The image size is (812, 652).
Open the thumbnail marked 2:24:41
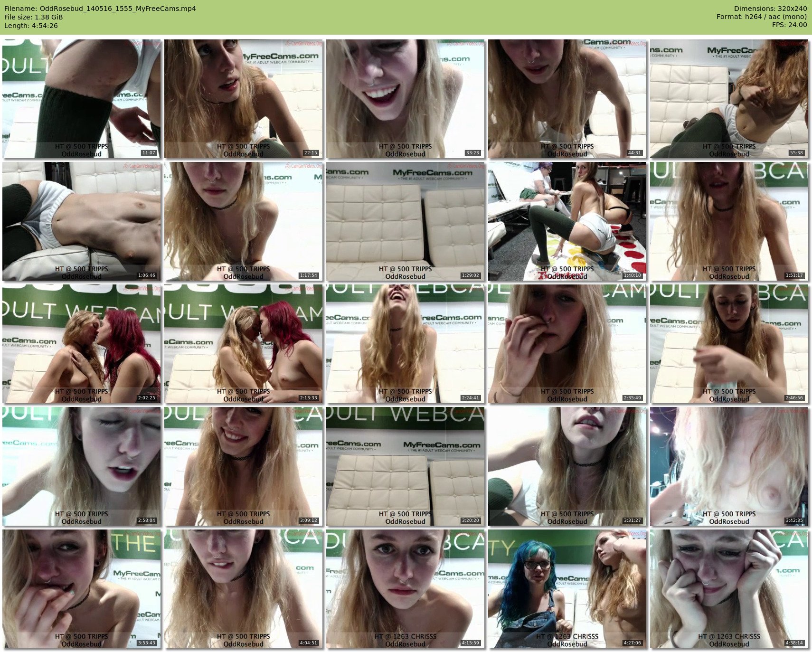click(406, 344)
